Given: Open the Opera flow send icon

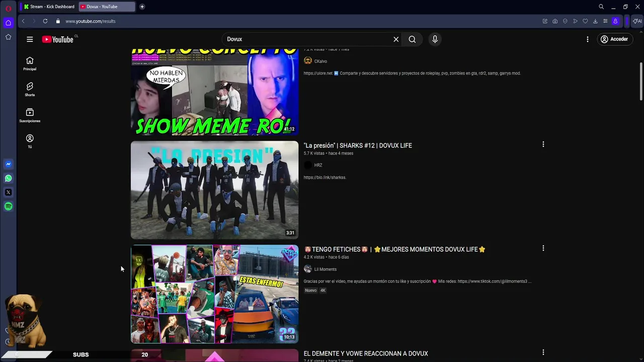Looking at the screenshot, I should (575, 21).
